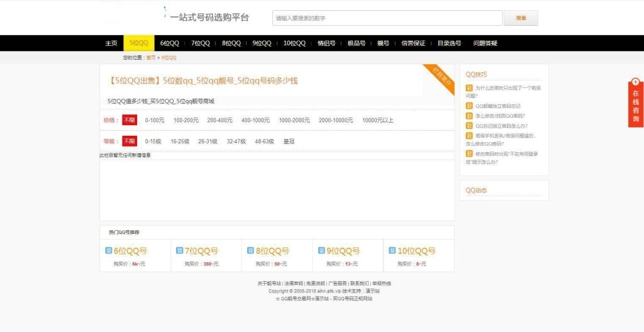Filter price by 100-200元
Viewport: 644px width, 332px height.
(186, 120)
